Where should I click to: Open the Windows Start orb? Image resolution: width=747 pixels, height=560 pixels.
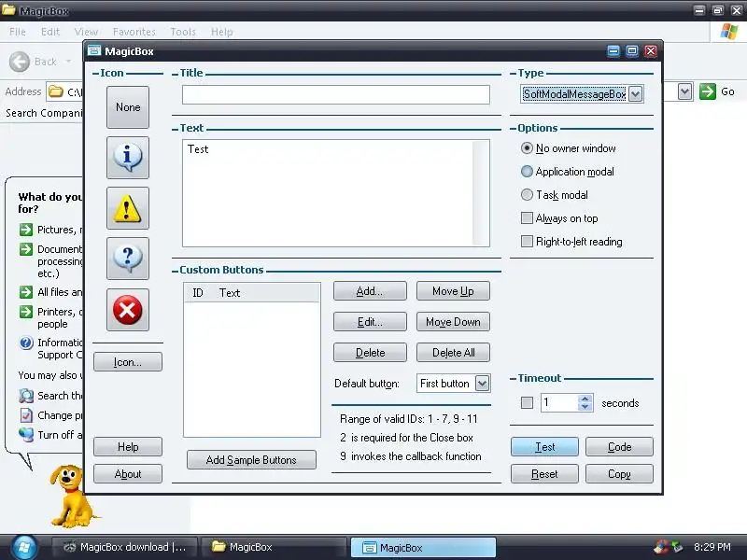click(x=24, y=547)
